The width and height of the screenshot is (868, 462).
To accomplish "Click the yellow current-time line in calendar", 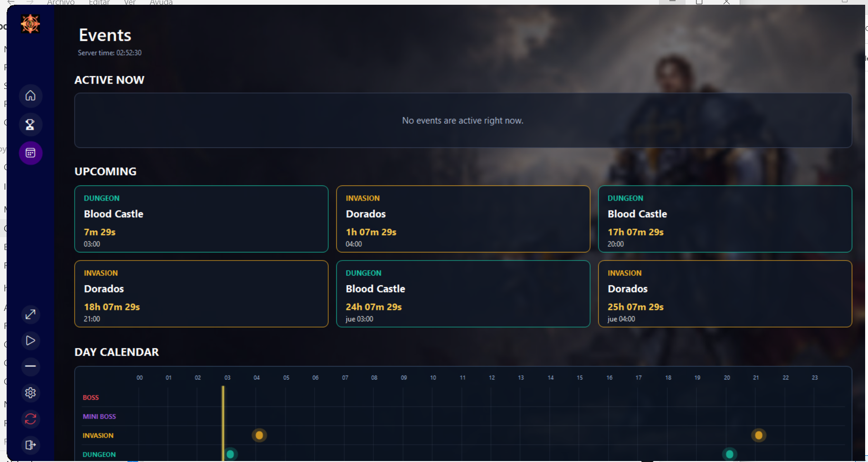I will (223, 423).
